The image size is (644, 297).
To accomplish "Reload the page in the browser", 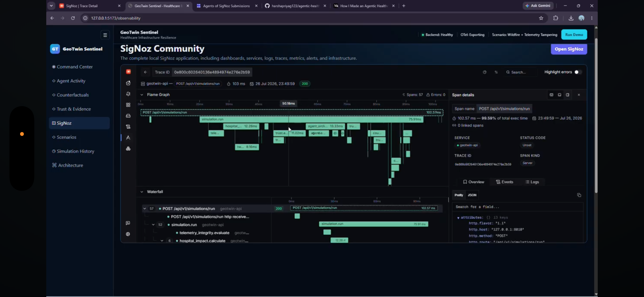I will point(73,18).
